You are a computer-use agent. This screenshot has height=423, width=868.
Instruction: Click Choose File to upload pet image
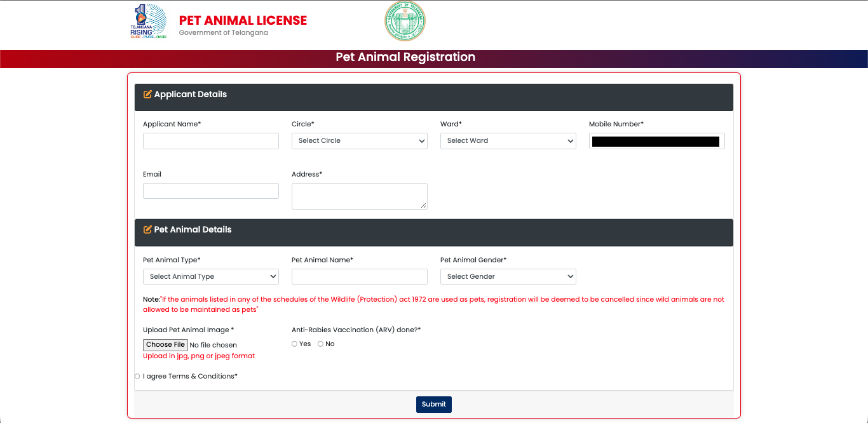click(x=166, y=345)
